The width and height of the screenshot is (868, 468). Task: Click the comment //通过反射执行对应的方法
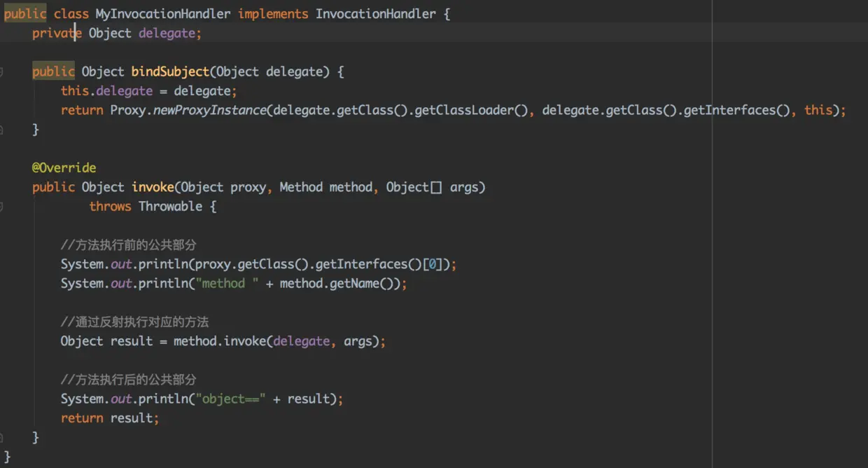[x=135, y=322]
